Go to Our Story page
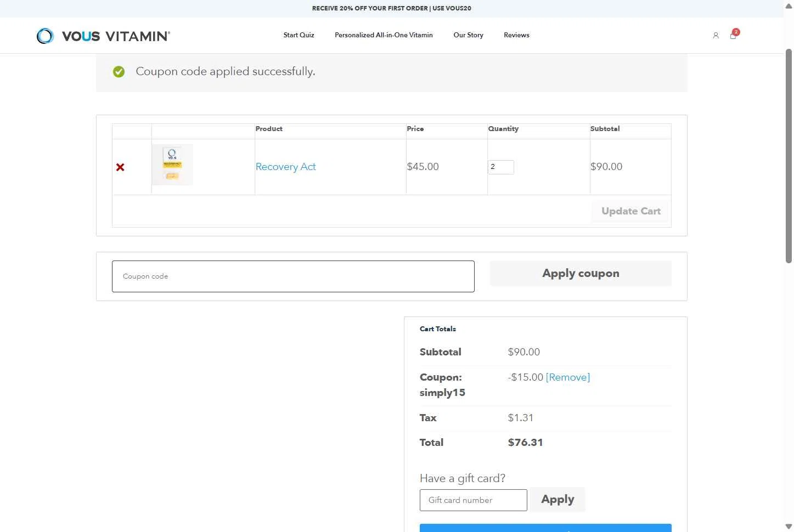The height and width of the screenshot is (532, 794). [468, 35]
